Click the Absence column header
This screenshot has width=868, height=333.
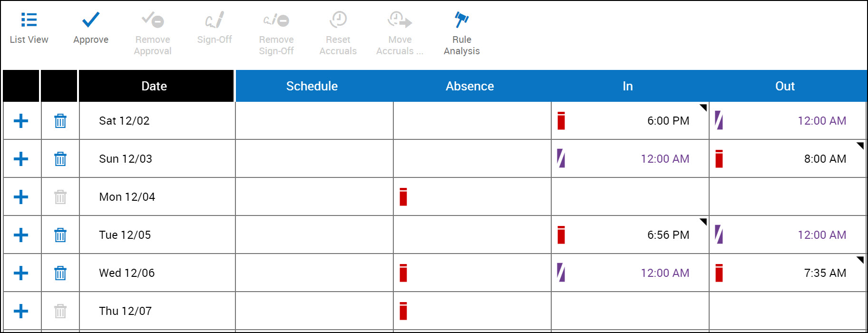(470, 86)
